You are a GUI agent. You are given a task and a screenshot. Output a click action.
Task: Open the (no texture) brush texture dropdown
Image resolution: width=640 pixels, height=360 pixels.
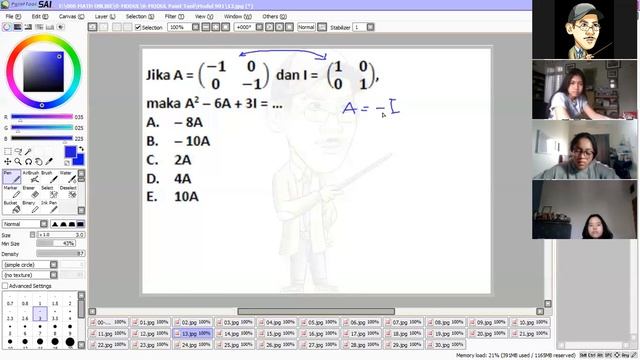pyautogui.click(x=53, y=275)
